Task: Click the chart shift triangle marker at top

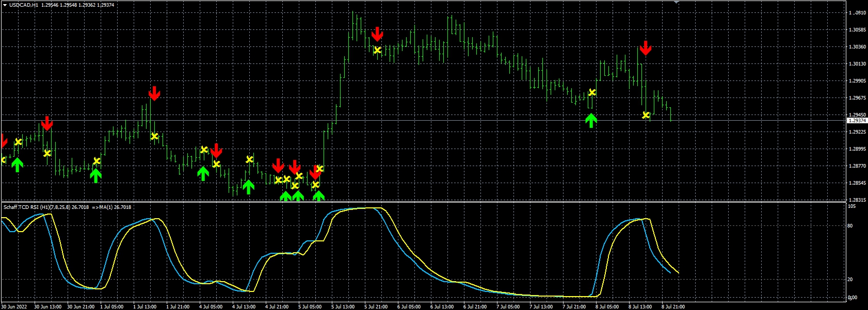Action: tap(676, 2)
